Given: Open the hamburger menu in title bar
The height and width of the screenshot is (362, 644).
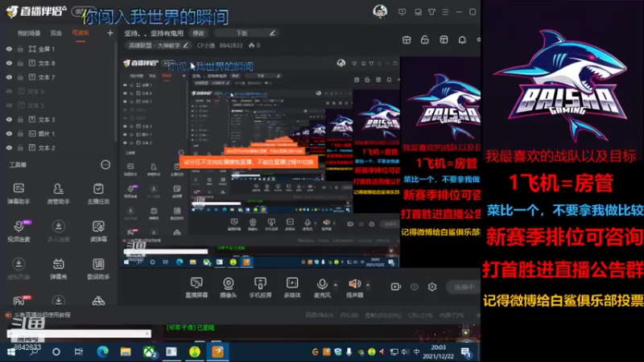Looking at the screenshot, I should pos(445,12).
